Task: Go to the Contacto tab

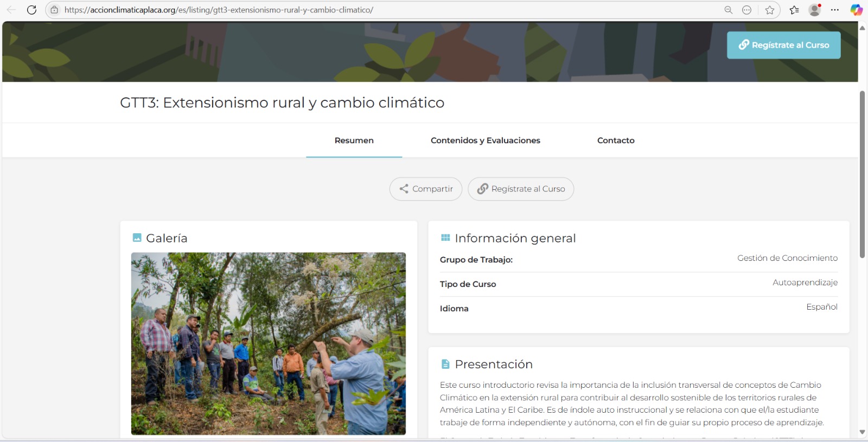Action: point(616,140)
